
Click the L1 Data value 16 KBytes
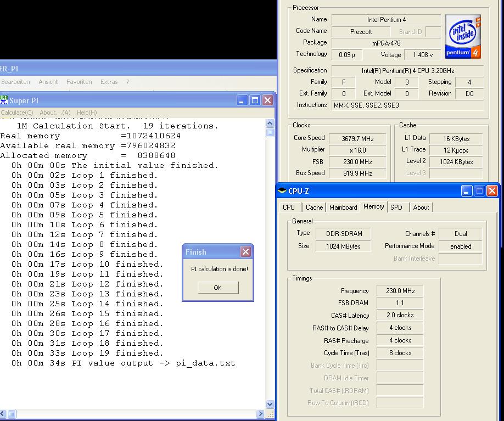[x=456, y=139]
